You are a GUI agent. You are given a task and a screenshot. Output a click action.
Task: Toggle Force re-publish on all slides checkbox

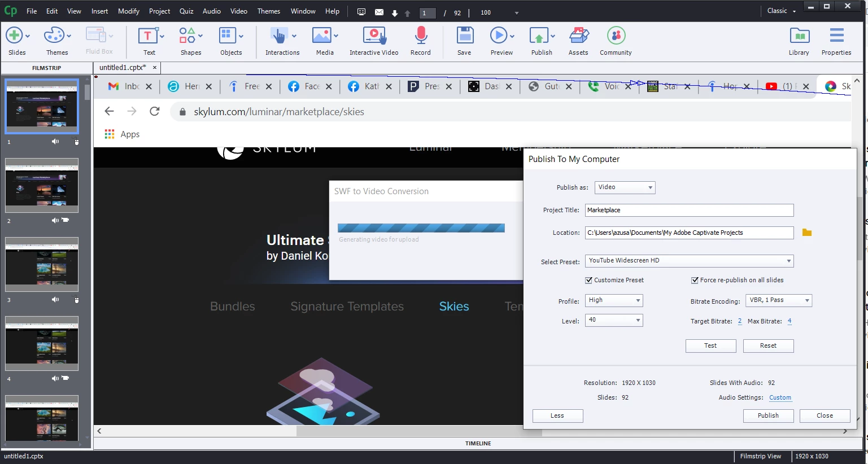695,280
